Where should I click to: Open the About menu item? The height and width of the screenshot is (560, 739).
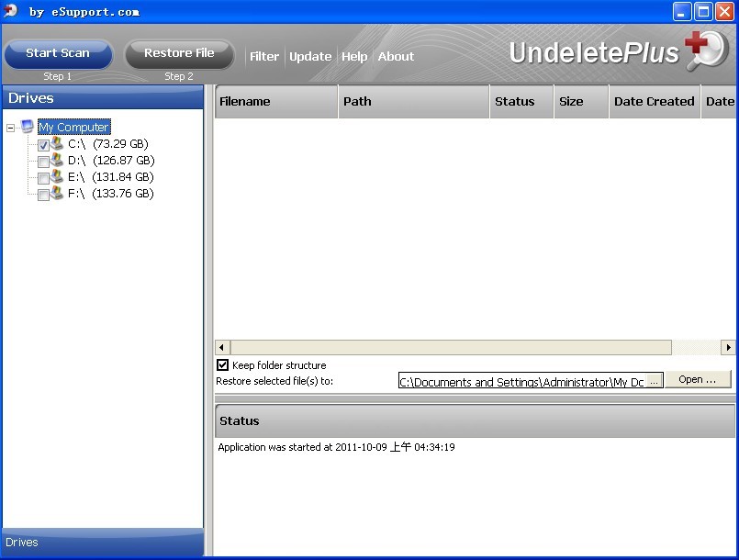pos(396,56)
